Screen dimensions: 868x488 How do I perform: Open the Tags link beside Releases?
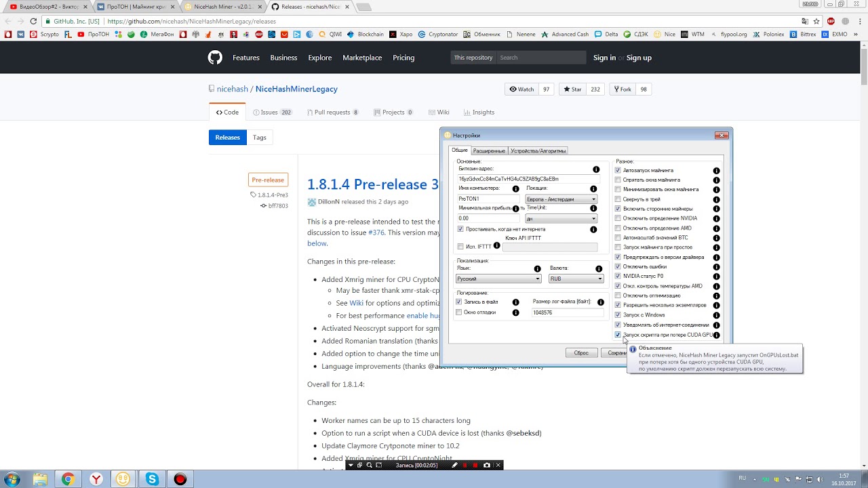tap(260, 138)
